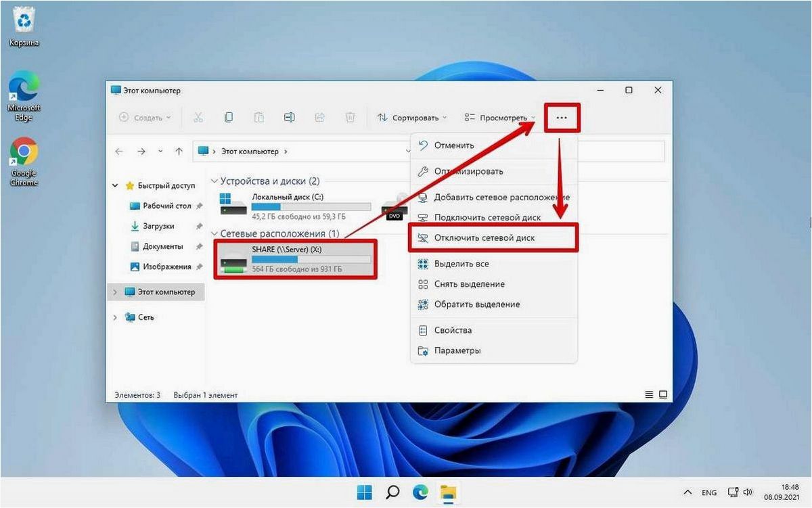The height and width of the screenshot is (508, 812).
Task: Collapse the Quick access (Быстрый доступ) tree node
Action: click(115, 185)
